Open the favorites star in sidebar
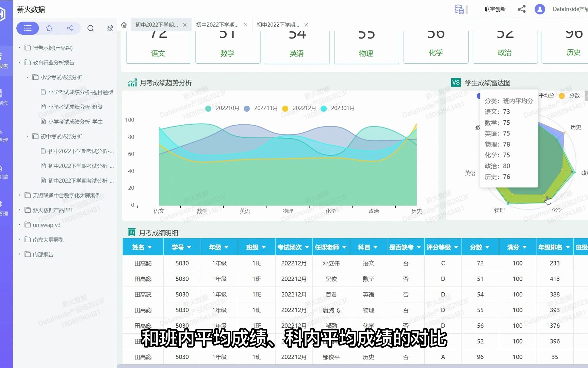The width and height of the screenshot is (588, 368). pyautogui.click(x=49, y=28)
